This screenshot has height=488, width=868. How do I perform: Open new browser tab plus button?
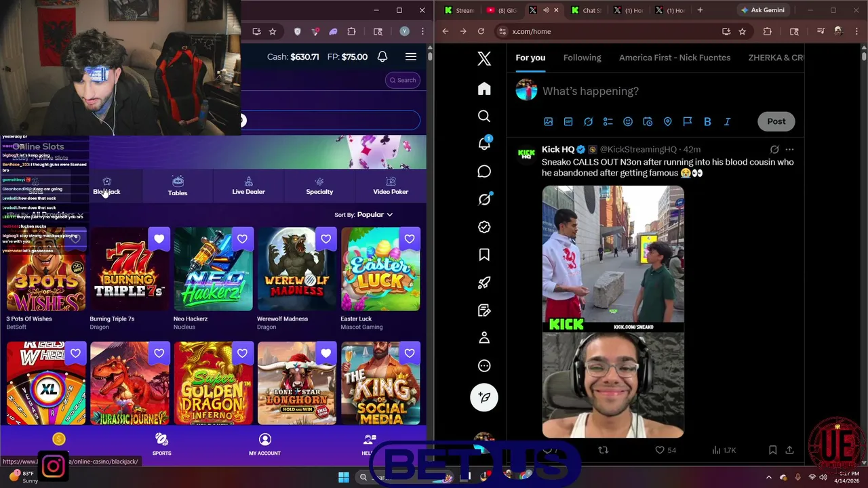tap(700, 10)
